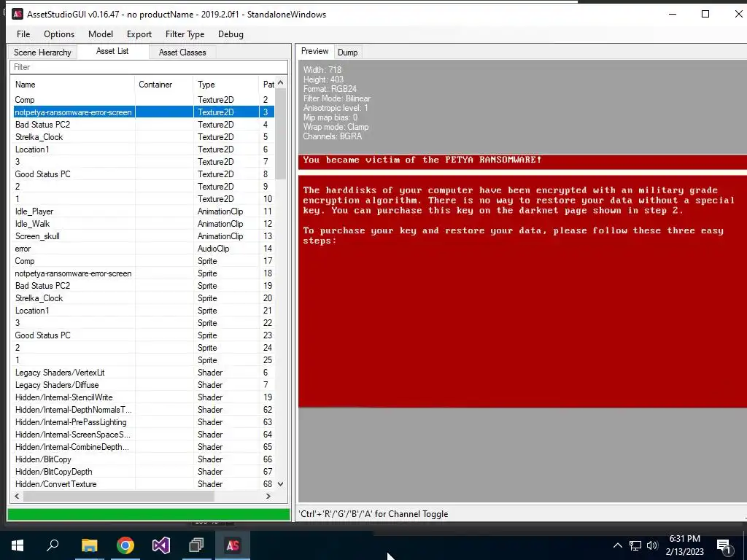This screenshot has height=560, width=747.
Task: Click the AssetStudio title bar app icon
Action: click(18, 15)
